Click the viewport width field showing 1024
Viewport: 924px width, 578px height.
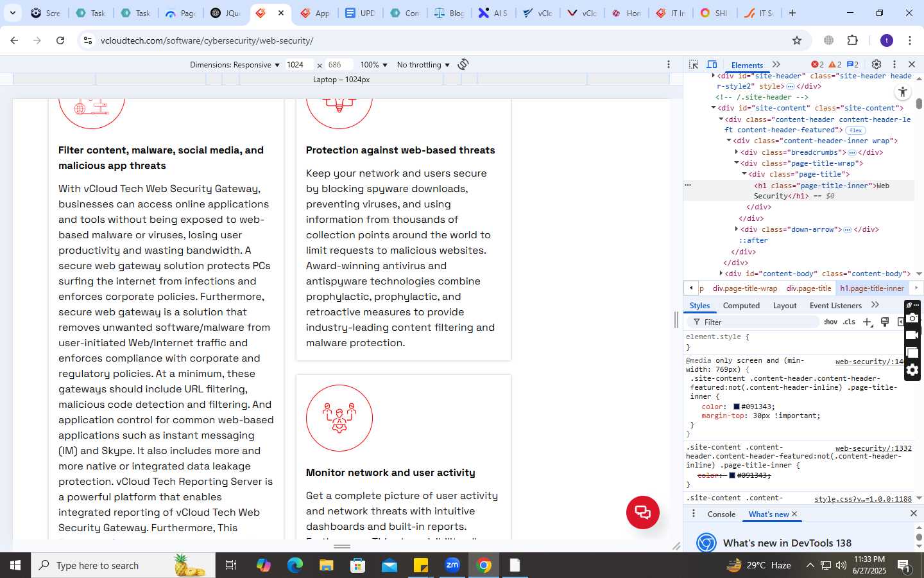click(x=300, y=65)
